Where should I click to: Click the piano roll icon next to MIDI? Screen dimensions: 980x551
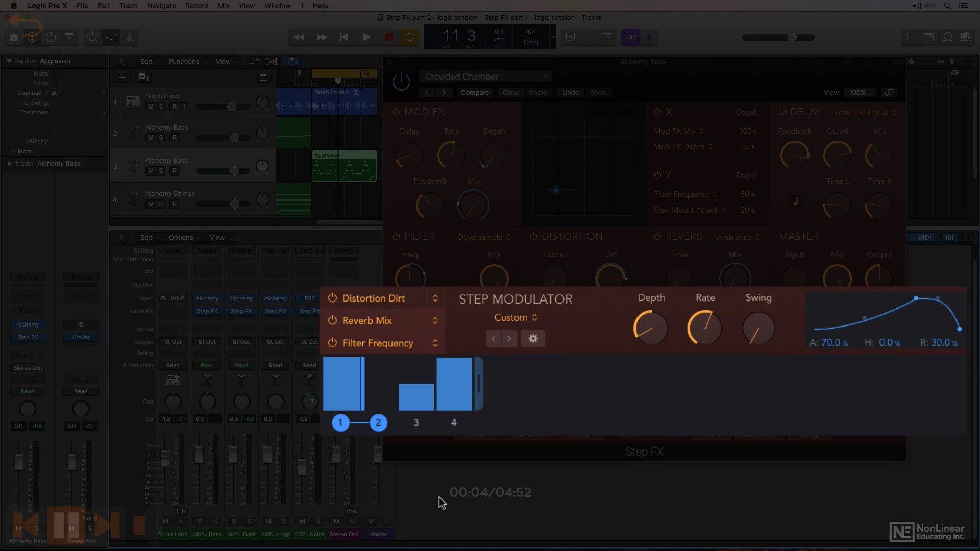(x=949, y=237)
